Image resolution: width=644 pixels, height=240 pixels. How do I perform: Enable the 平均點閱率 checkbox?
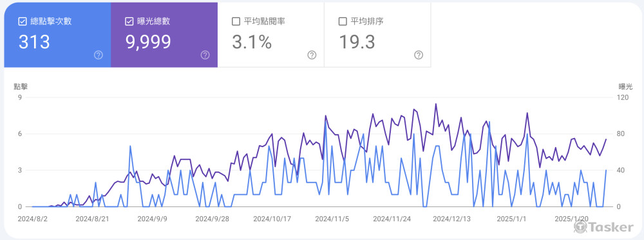point(236,21)
